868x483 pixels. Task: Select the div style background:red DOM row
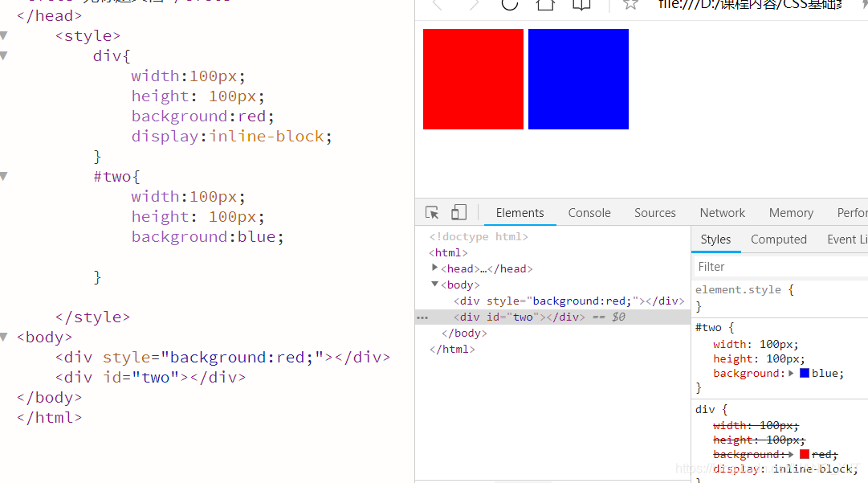(569, 301)
